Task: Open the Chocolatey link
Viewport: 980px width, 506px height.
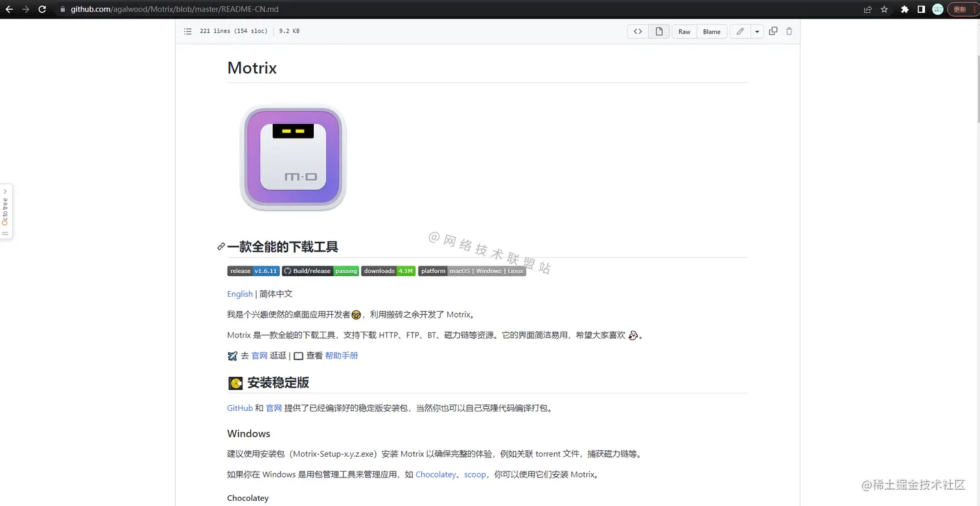Action: (436, 474)
